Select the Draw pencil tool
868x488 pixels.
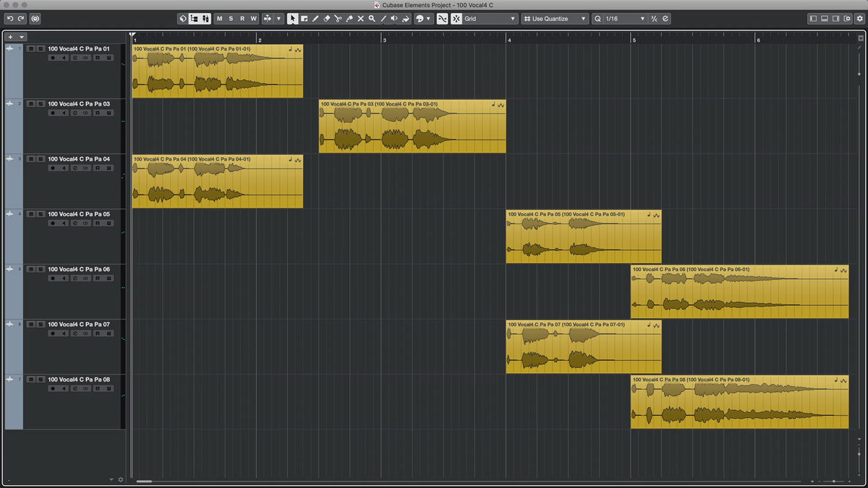tap(315, 19)
